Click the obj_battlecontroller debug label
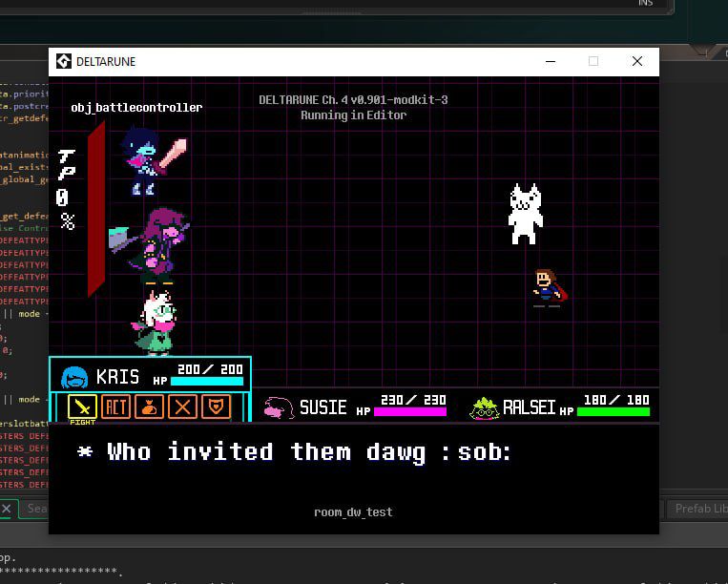This screenshot has height=584, width=728. coord(136,108)
